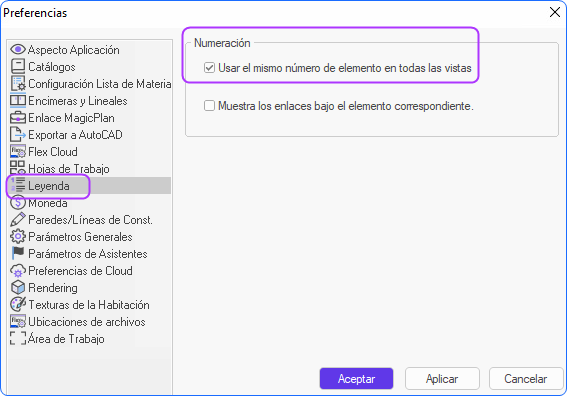Click the Hojas de Trabajo label
Image resolution: width=567 pixels, height=396 pixels.
click(x=69, y=169)
